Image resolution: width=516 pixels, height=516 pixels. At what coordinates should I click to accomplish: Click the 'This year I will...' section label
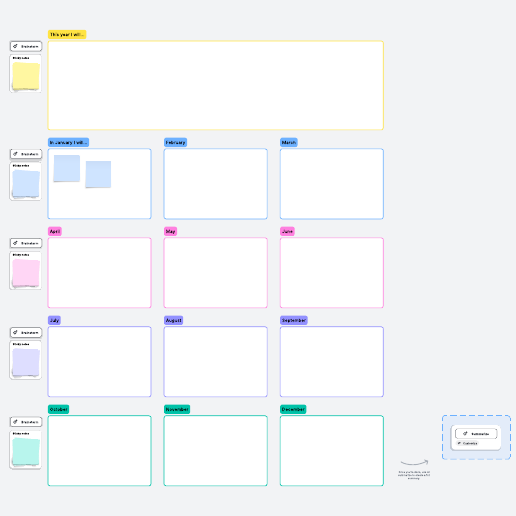point(67,35)
